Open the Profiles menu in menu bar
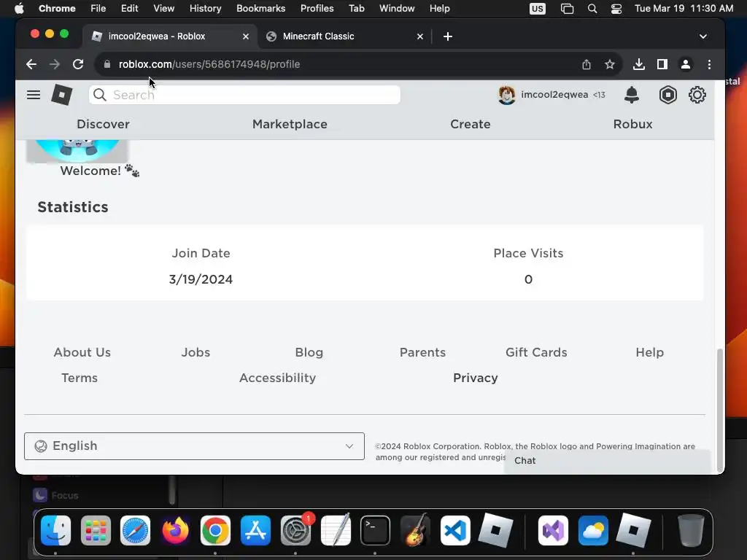This screenshot has height=560, width=747. [317, 8]
